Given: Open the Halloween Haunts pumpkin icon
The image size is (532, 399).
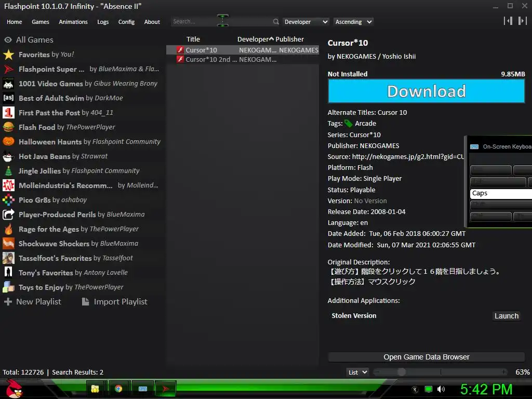Looking at the screenshot, I should (8, 141).
